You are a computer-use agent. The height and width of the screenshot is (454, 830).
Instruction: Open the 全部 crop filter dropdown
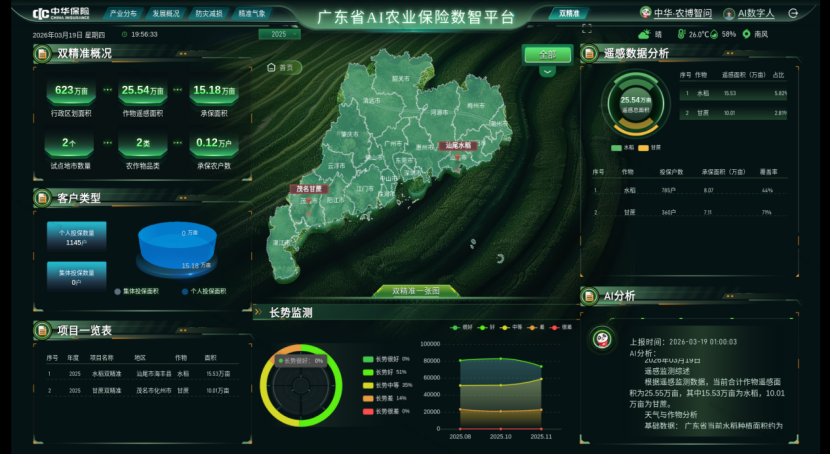click(547, 54)
